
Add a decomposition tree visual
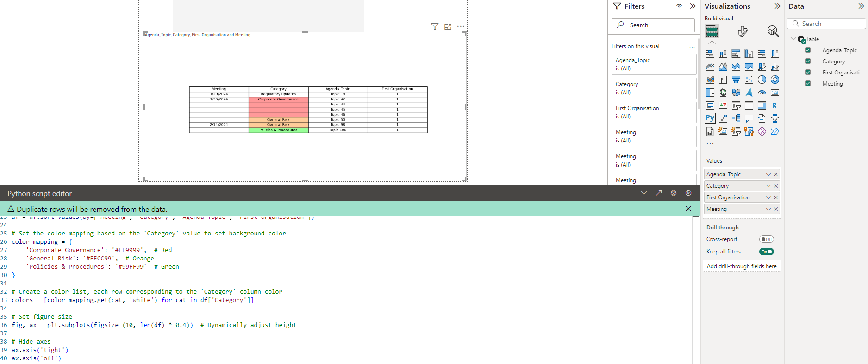(736, 118)
